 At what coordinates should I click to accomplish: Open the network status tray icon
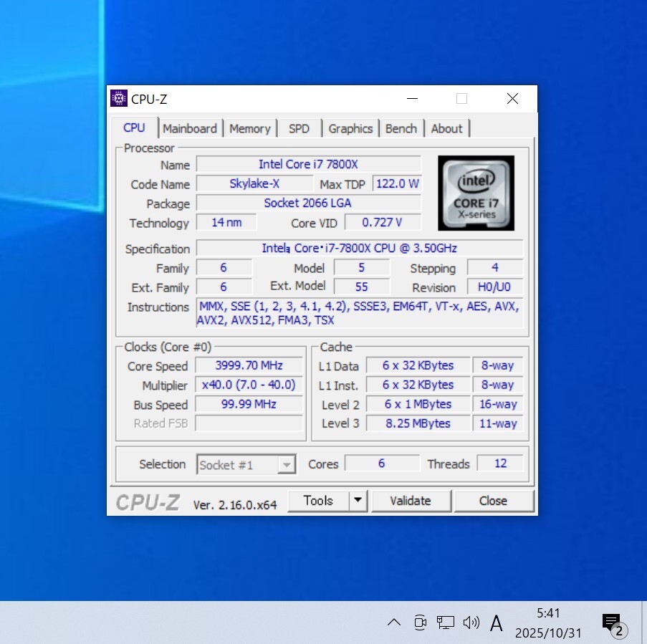coord(445,622)
